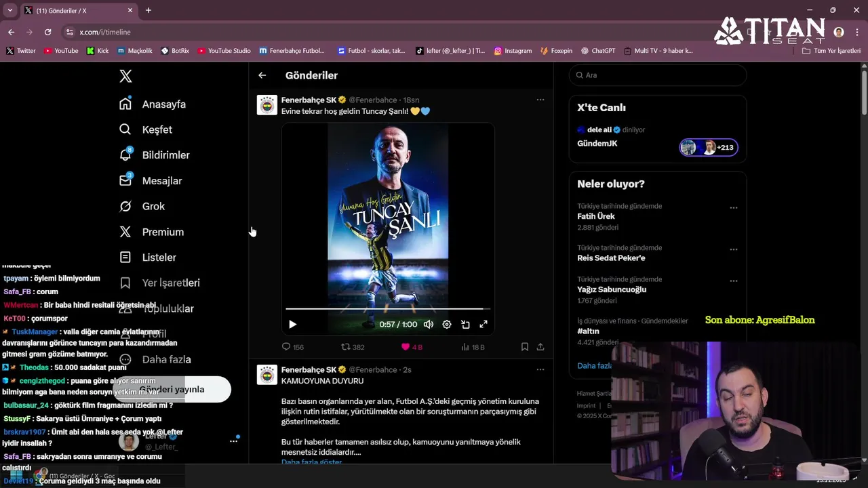Image resolution: width=868 pixels, height=488 pixels.
Task: Click Chrome back navigation arrow
Action: tap(11, 32)
